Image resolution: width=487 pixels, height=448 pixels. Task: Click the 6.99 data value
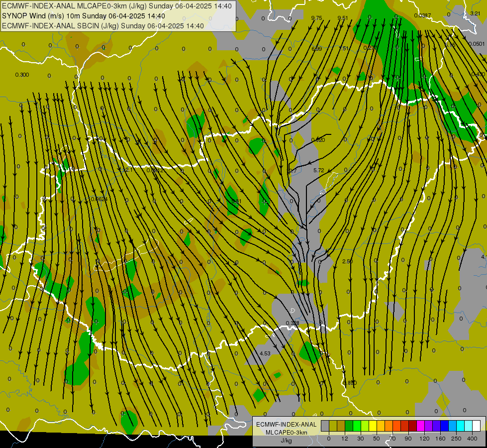[316, 49]
